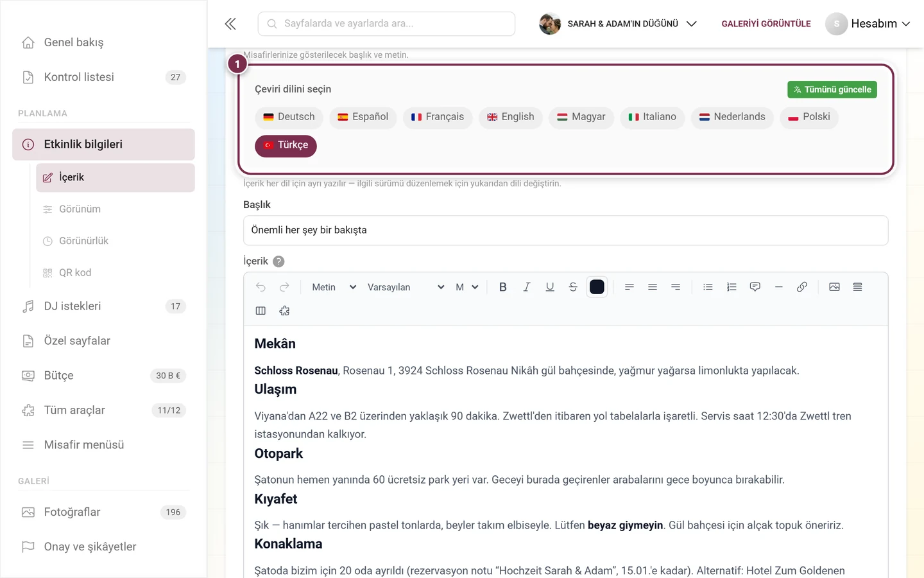Viewport: 924px width, 578px height.
Task: Select Deutsch as the translation language
Action: point(289,117)
